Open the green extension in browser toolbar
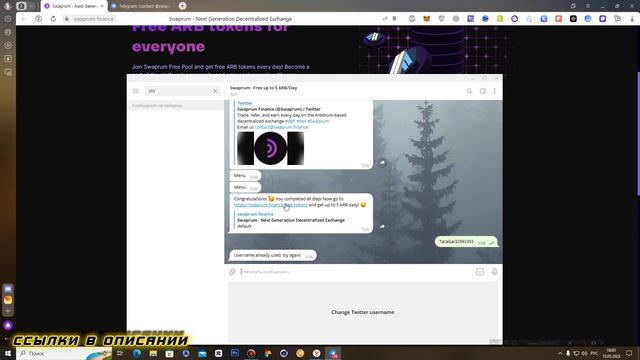Image resolution: width=640 pixels, height=360 pixels. coord(500,19)
